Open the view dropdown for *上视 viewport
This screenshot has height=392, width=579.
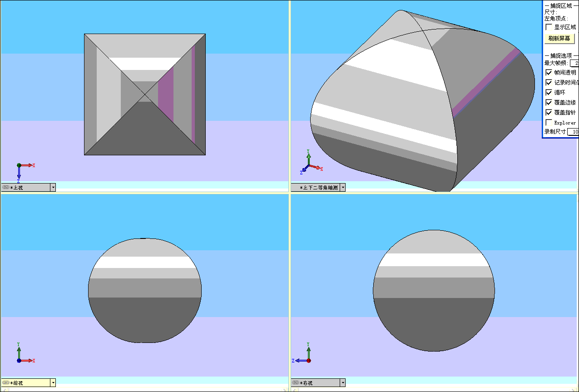pyautogui.click(x=53, y=187)
